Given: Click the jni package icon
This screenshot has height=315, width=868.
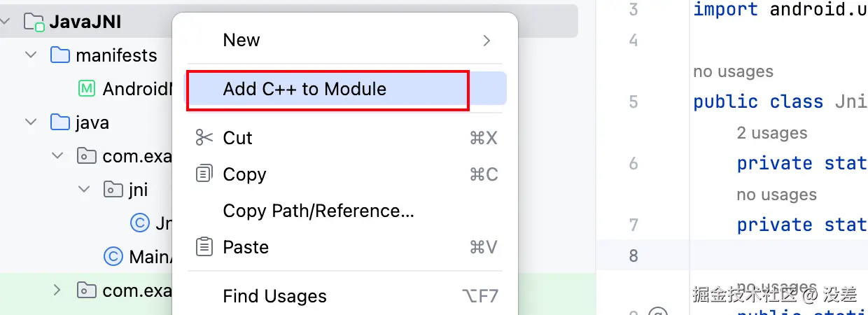Looking at the screenshot, I should 112,189.
